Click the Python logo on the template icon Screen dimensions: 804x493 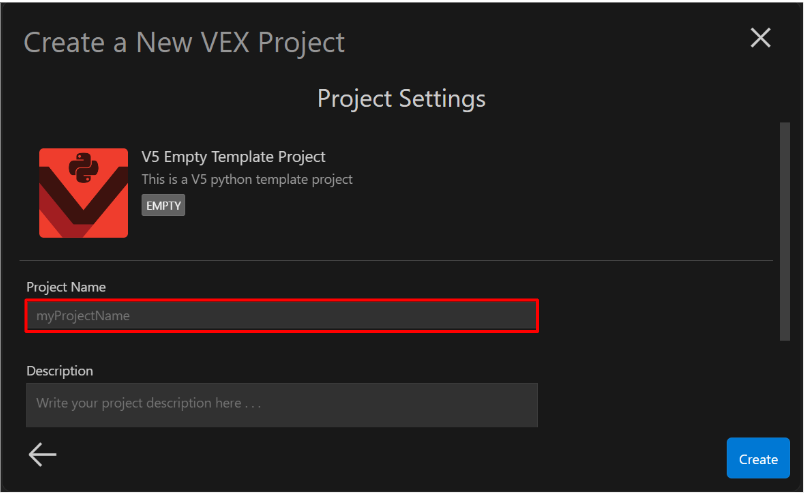[83, 167]
